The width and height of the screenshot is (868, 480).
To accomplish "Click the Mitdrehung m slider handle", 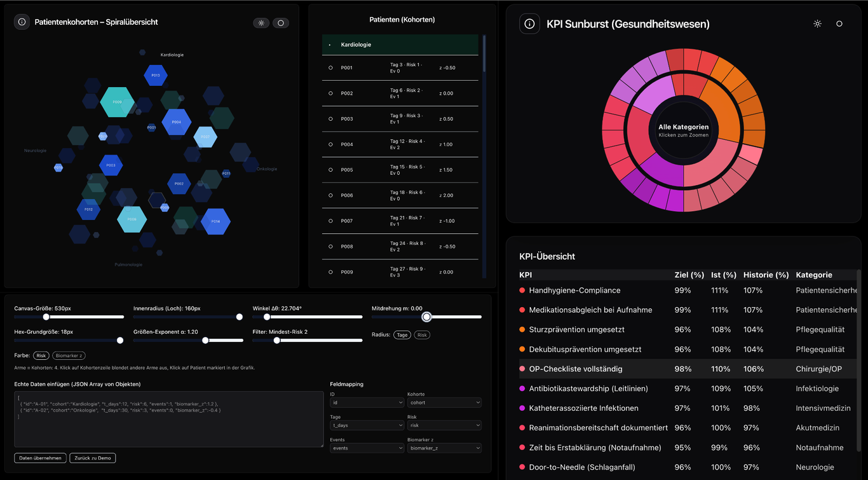I will [427, 317].
